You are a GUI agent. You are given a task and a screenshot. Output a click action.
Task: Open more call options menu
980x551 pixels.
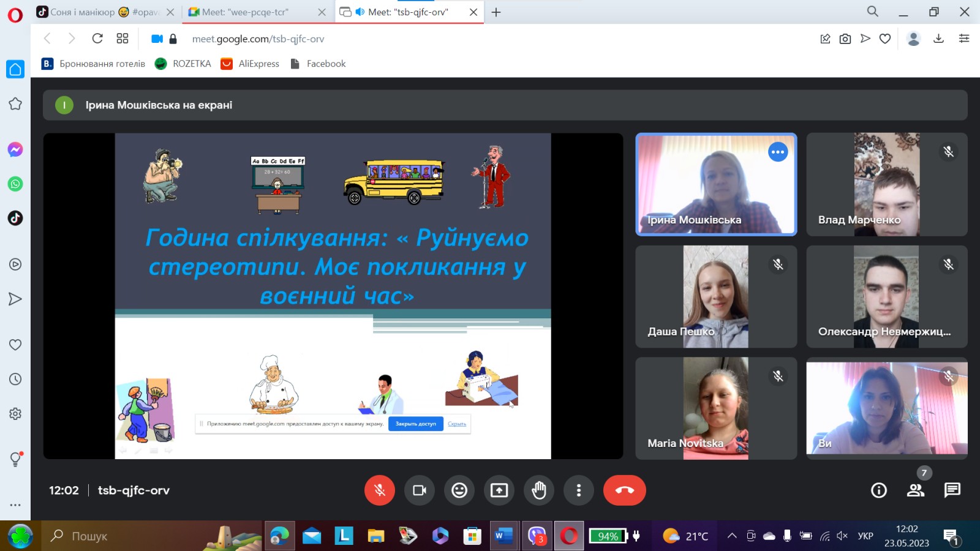click(579, 490)
